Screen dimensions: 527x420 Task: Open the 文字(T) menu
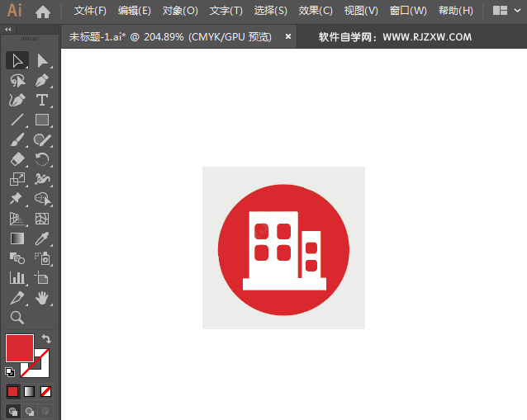(226, 11)
